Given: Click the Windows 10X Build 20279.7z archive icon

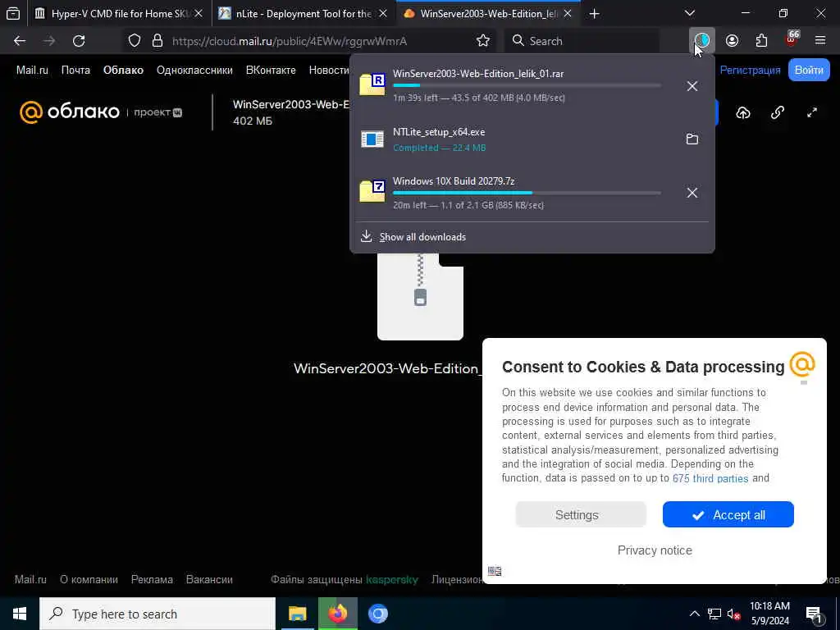Looking at the screenshot, I should pyautogui.click(x=372, y=190).
